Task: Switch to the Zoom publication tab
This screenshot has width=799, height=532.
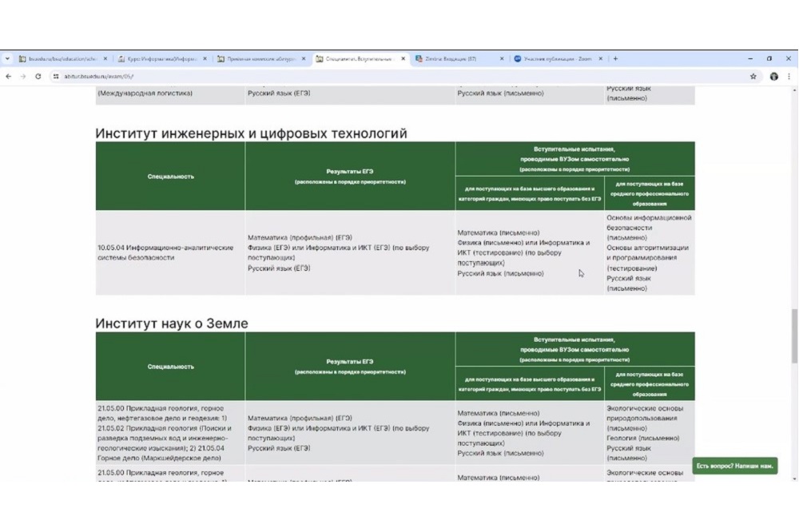Action: [x=555, y=58]
